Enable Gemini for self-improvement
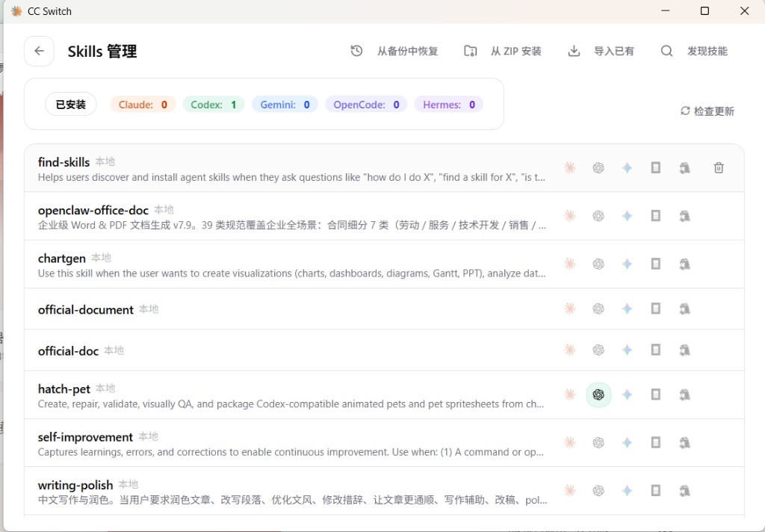The height and width of the screenshot is (532, 765). (628, 442)
